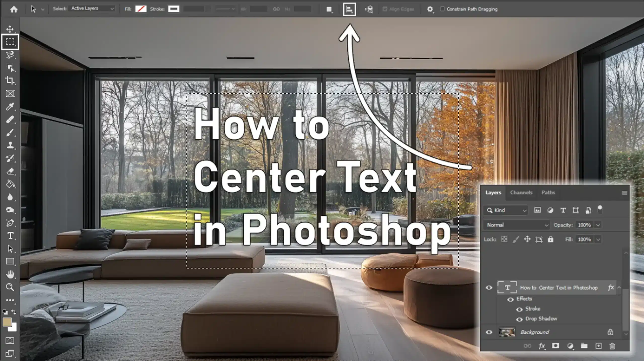The width and height of the screenshot is (644, 361).
Task: Switch to the Channels tab
Action: tap(521, 192)
